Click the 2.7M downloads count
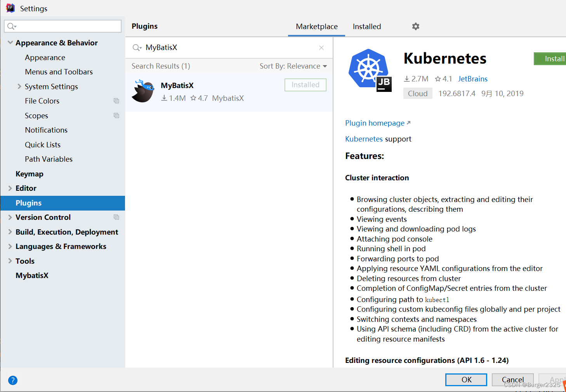Screen dimensions: 566x392 click(x=416, y=79)
